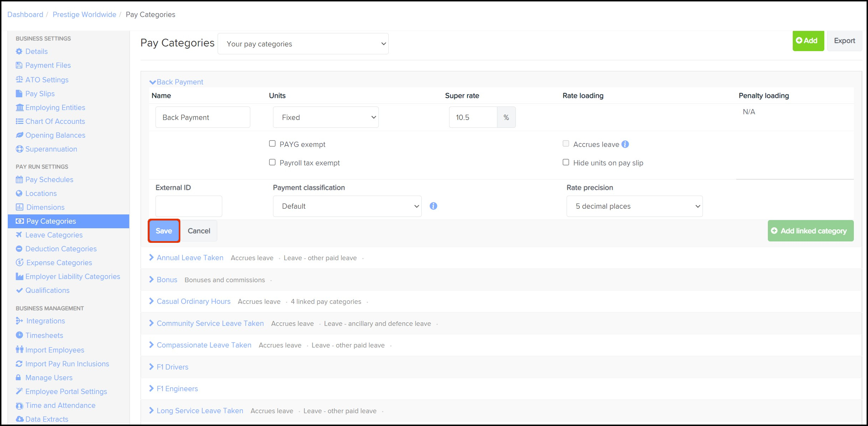Click the green Add button
Screen dimensions: 868x426
(808, 41)
